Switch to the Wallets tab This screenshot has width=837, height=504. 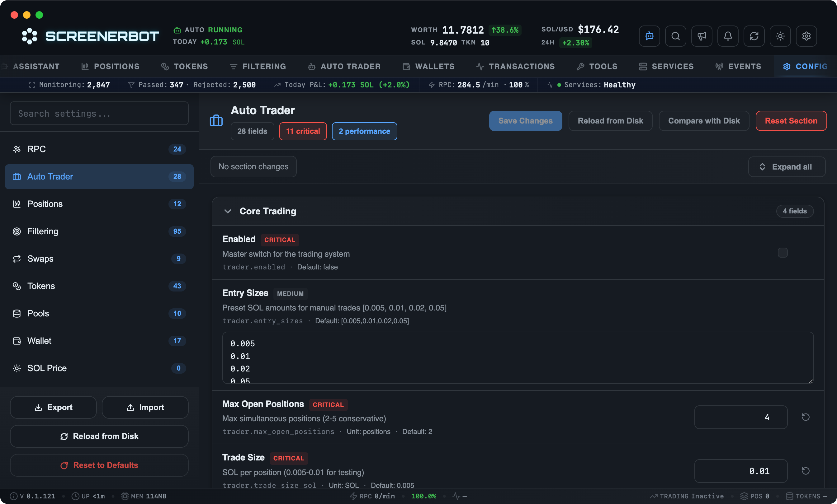428,66
